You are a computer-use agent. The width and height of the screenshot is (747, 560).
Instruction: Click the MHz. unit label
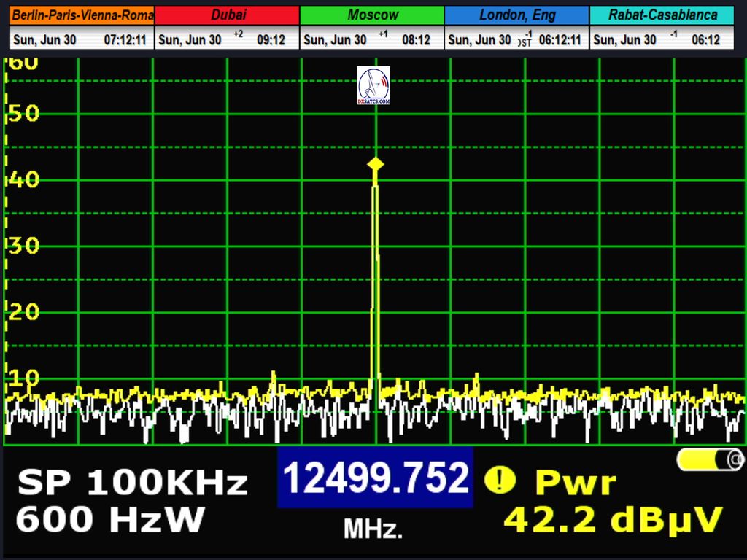click(x=373, y=529)
